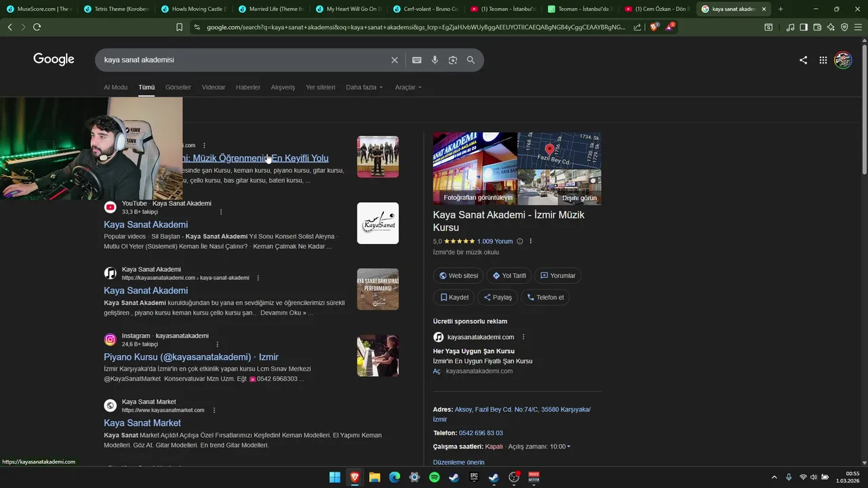Expand the Araçlar dropdown
The height and width of the screenshot is (488, 868).
(x=408, y=87)
